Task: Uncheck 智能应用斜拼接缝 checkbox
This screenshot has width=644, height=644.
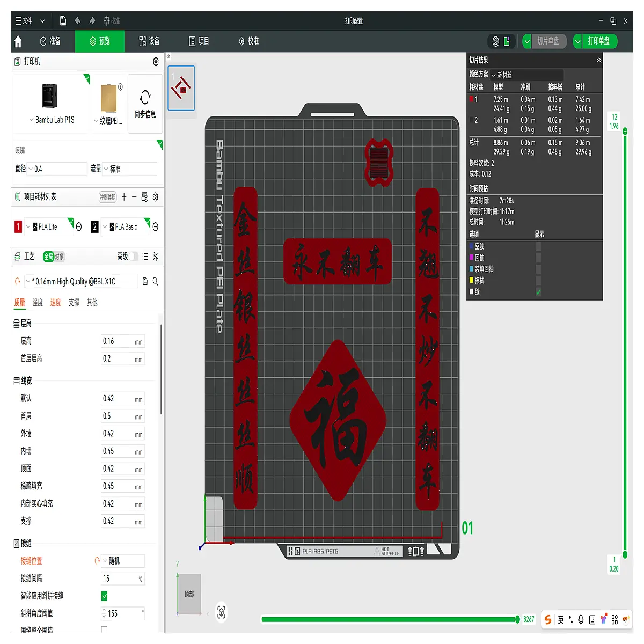Action: tap(104, 596)
